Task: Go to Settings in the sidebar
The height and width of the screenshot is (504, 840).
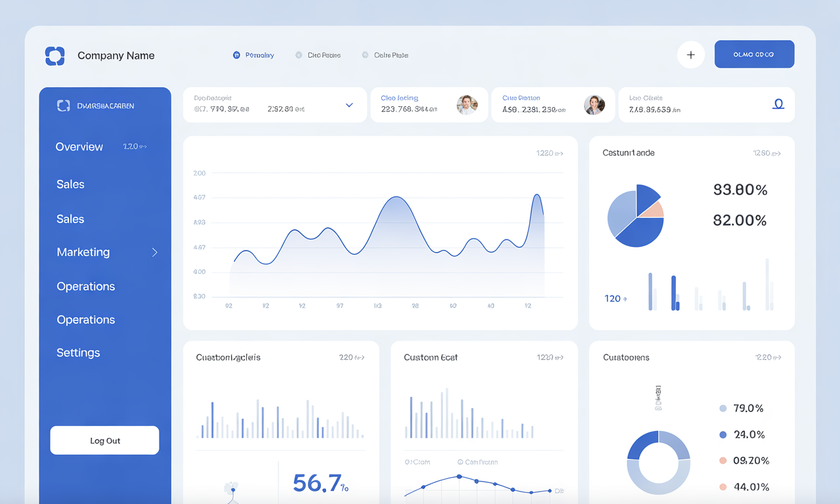Action: click(x=78, y=352)
